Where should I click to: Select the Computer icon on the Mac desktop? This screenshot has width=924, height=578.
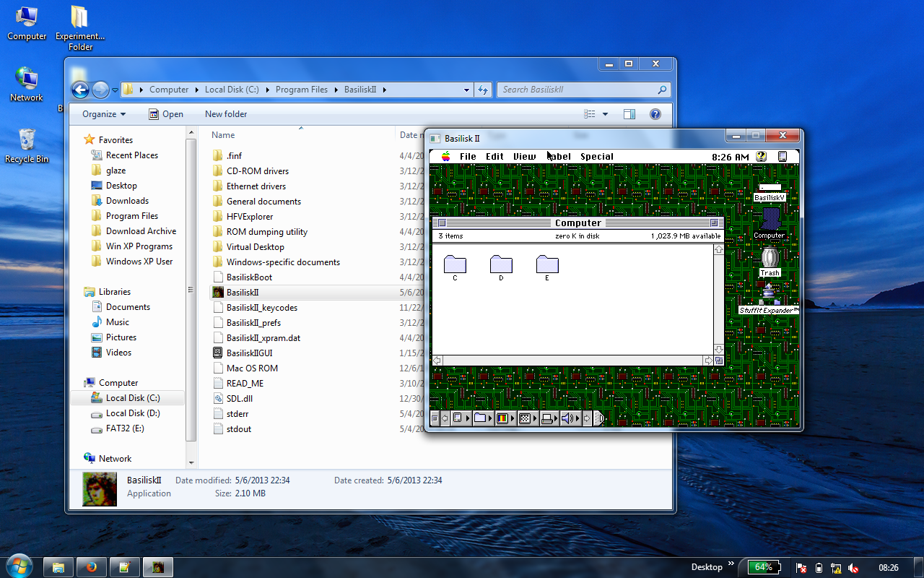[770, 223]
